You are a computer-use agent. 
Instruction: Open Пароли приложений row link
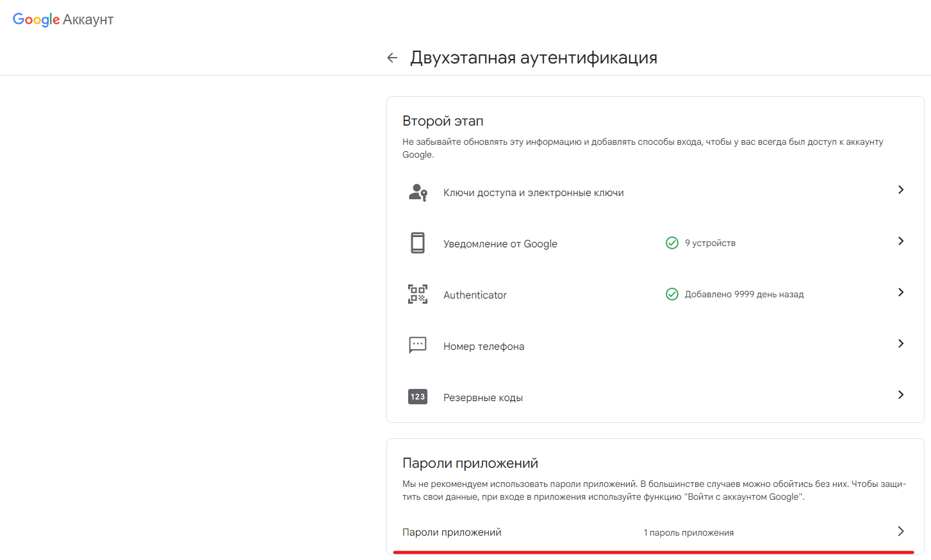point(655,532)
